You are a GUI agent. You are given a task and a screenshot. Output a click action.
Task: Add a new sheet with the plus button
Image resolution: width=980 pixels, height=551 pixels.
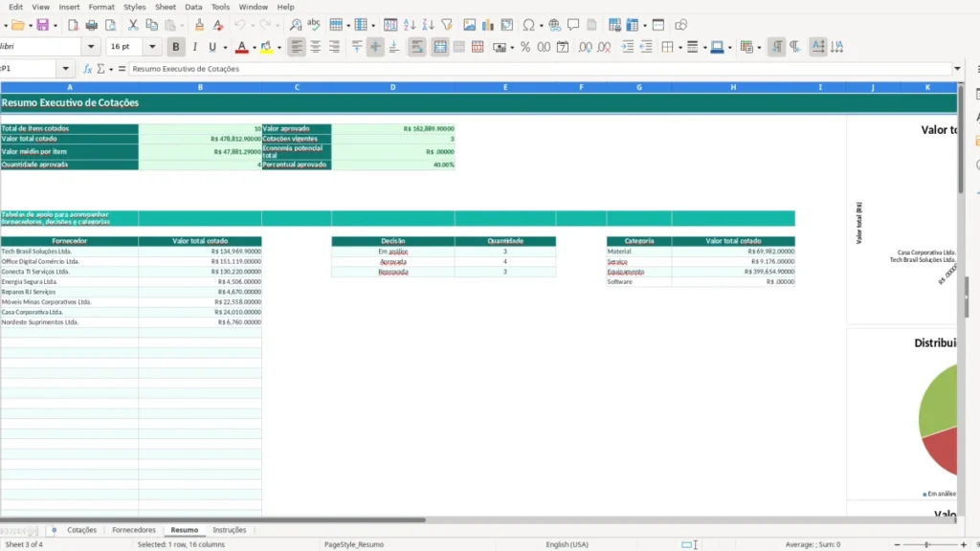54,530
